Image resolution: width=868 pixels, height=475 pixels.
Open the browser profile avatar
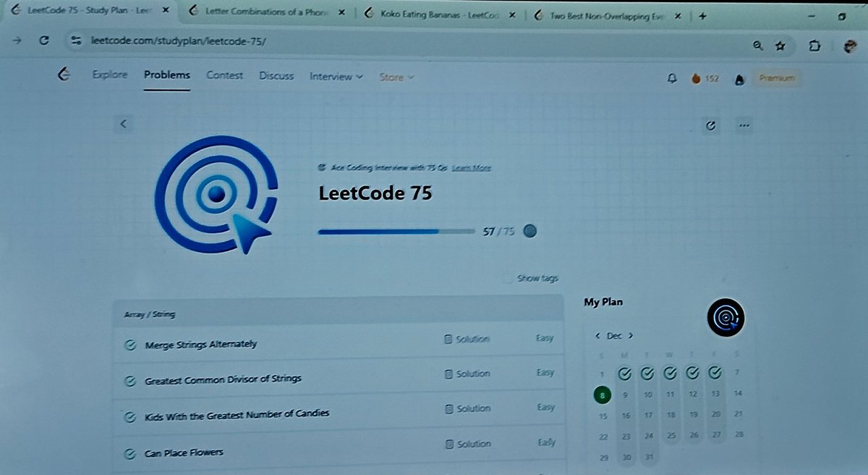point(850,47)
